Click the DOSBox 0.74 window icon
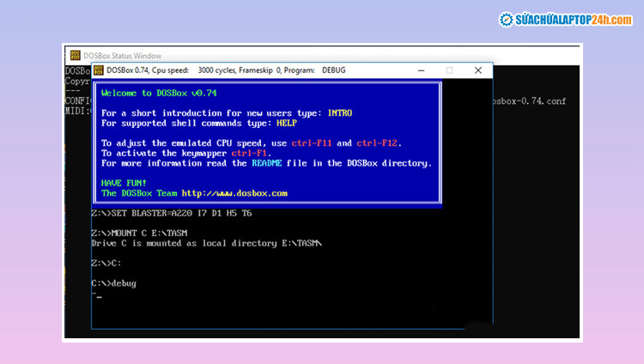The height and width of the screenshot is (364, 644). point(99,70)
